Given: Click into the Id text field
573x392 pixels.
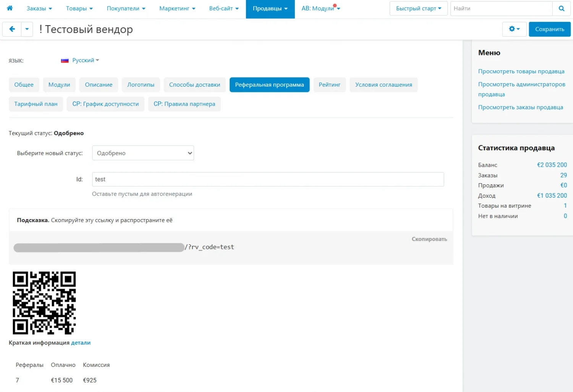Looking at the screenshot, I should tap(268, 179).
